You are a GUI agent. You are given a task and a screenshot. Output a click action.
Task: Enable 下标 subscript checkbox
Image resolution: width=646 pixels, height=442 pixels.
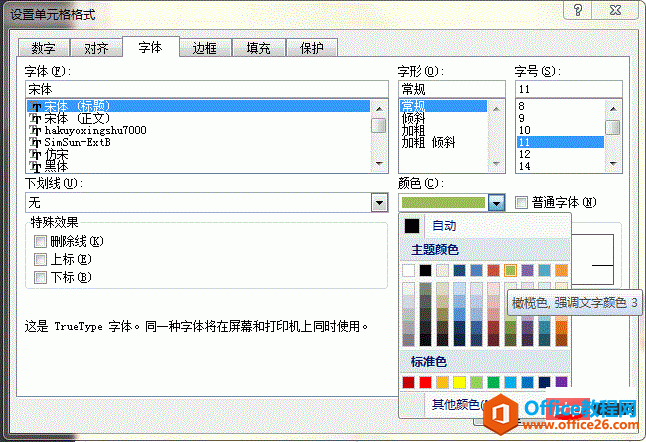click(x=40, y=277)
